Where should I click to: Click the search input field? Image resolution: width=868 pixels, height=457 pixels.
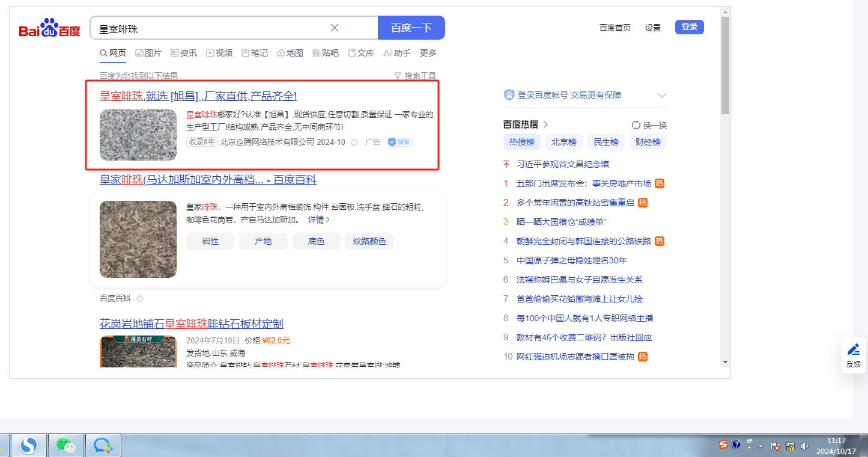(x=210, y=28)
